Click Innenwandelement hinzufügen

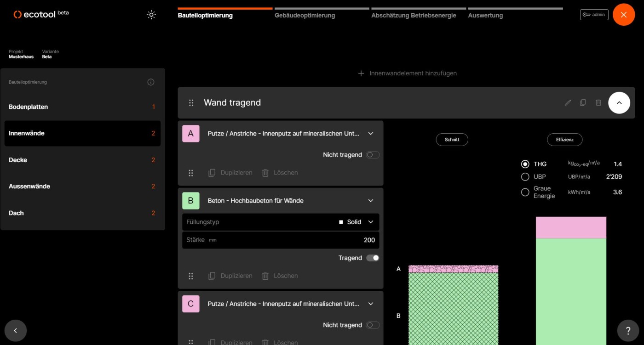(x=407, y=74)
